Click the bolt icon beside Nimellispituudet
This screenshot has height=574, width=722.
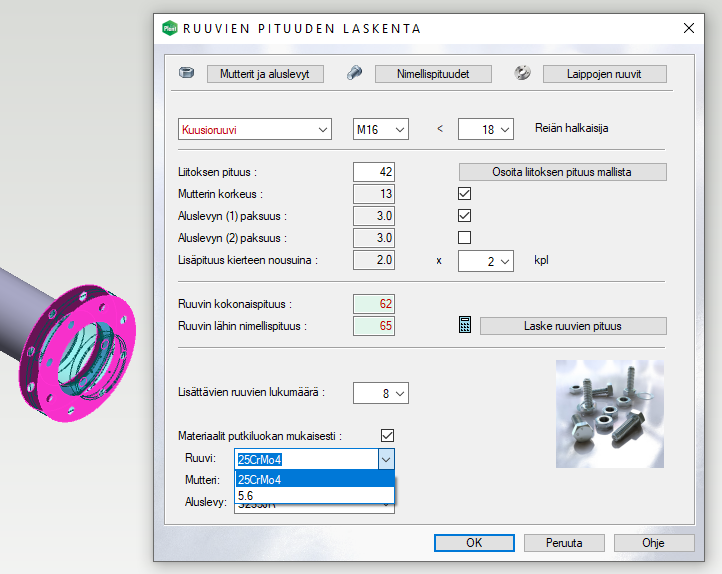pos(354,73)
